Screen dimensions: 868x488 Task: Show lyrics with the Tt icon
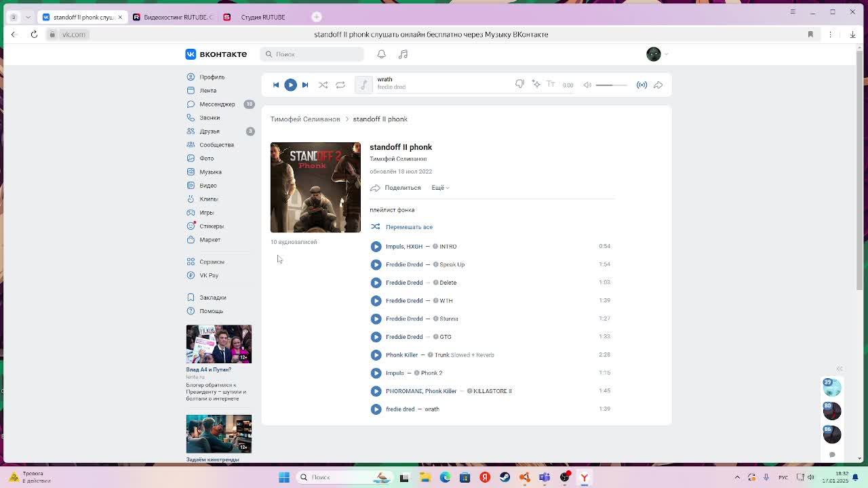pyautogui.click(x=551, y=84)
